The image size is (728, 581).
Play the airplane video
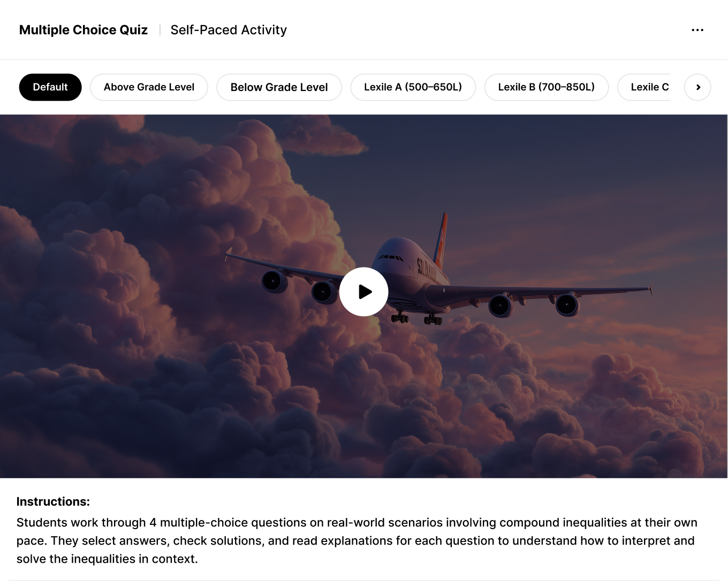[364, 292]
